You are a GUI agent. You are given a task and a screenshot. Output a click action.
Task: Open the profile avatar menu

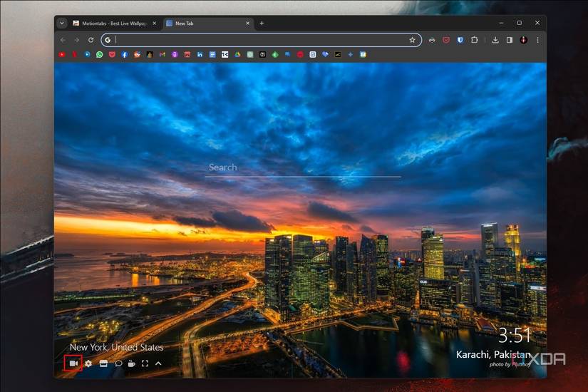pos(524,40)
